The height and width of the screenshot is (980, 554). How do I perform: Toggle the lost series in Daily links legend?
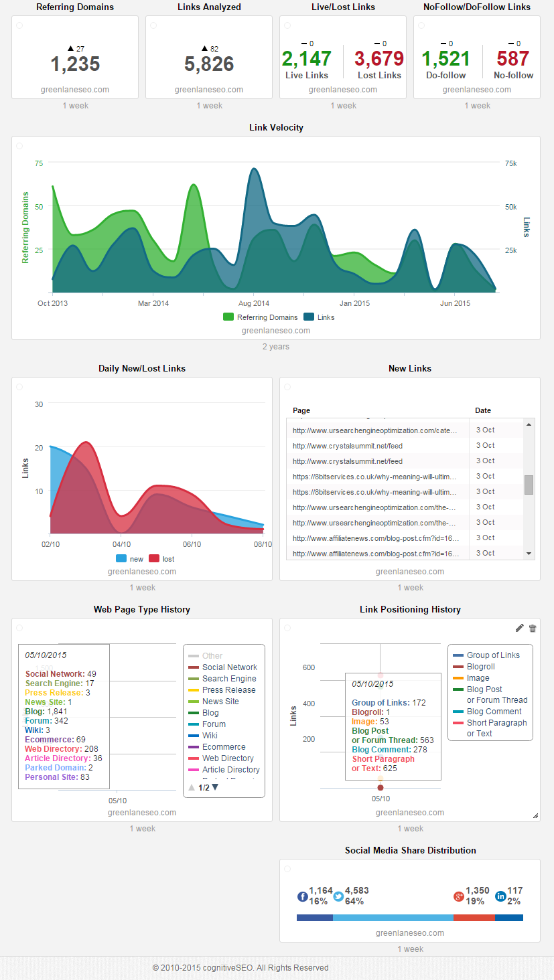(161, 558)
